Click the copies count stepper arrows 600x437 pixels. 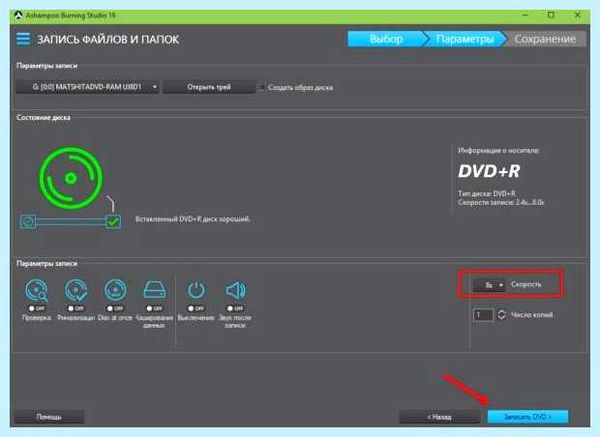(501, 315)
